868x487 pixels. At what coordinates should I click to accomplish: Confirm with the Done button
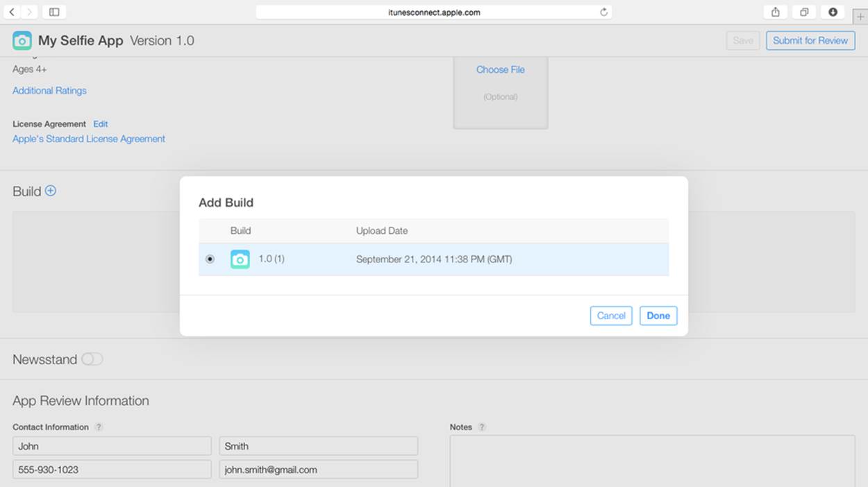[658, 316]
